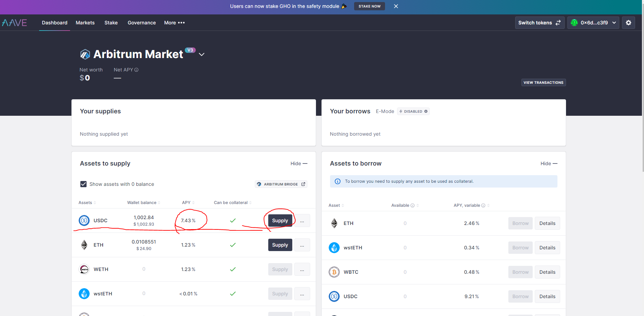The width and height of the screenshot is (644, 316).
Task: Supply ETH
Action: 280,245
